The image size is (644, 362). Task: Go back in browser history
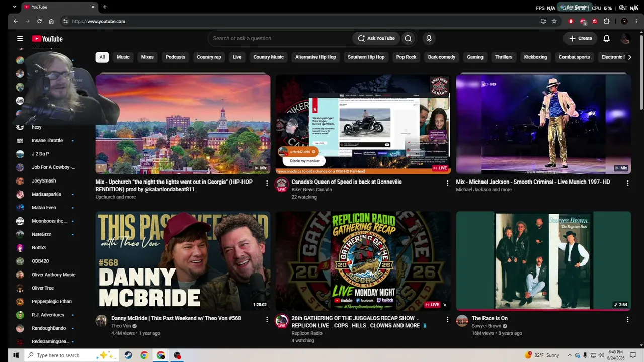point(16,21)
